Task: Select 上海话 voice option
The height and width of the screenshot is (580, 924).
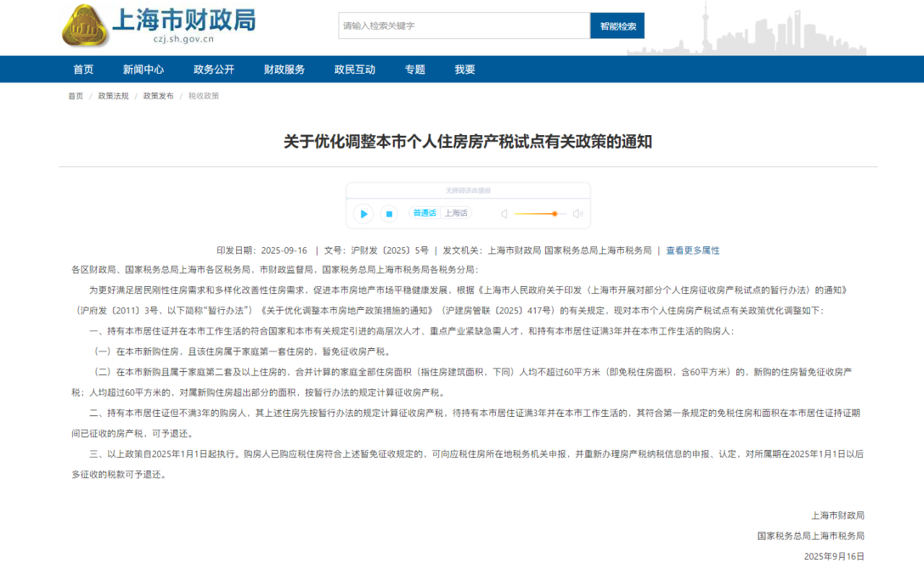Action: (x=456, y=213)
